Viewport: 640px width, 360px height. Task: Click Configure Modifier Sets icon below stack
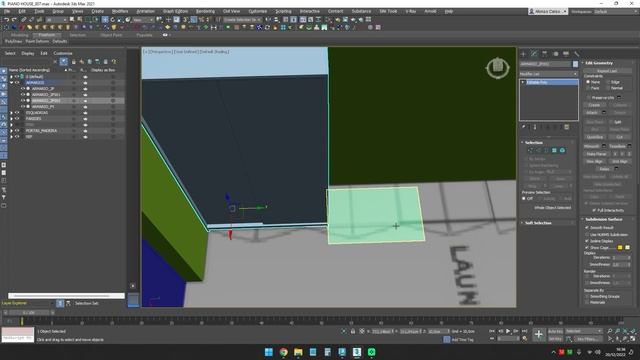(567, 127)
